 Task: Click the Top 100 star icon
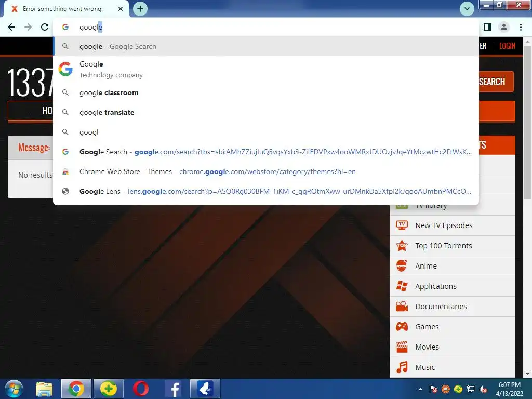pyautogui.click(x=402, y=245)
